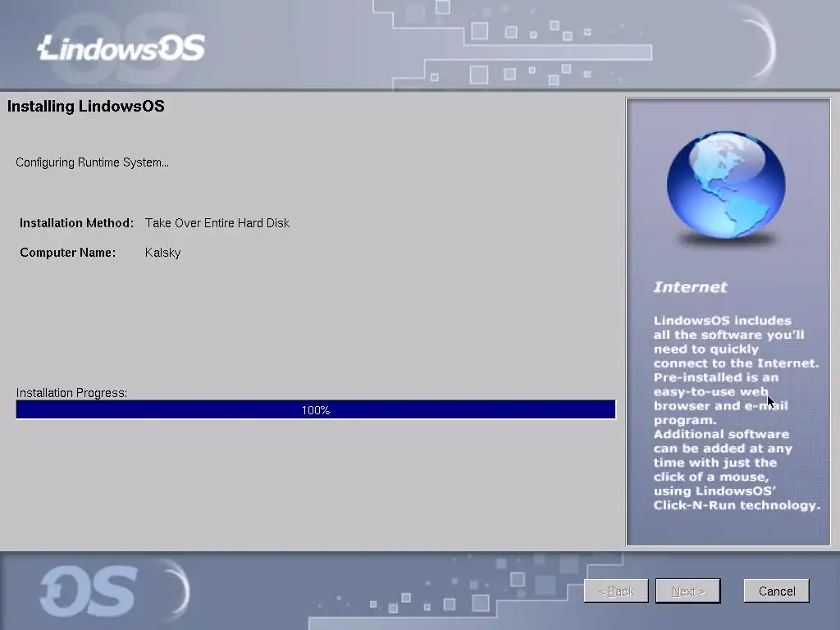Click the 100% installation progress bar
The height and width of the screenshot is (630, 840).
click(x=316, y=410)
